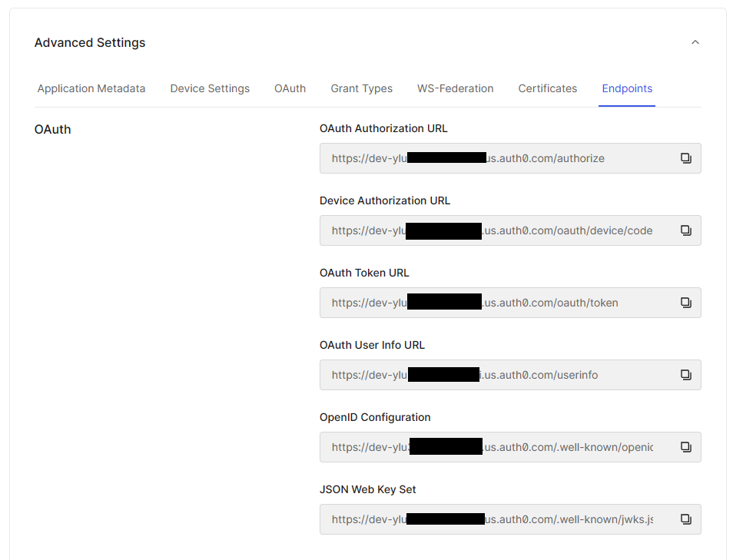Copy the Device Authorization URL

click(x=685, y=230)
